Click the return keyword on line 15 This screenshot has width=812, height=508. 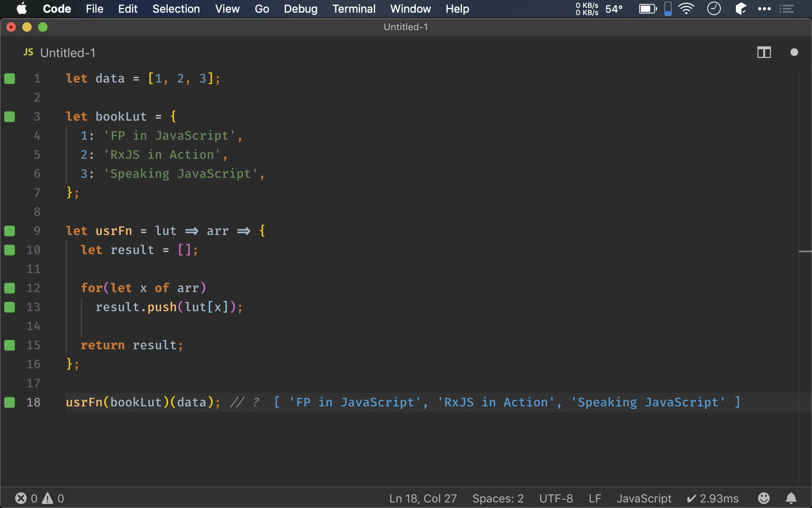103,345
